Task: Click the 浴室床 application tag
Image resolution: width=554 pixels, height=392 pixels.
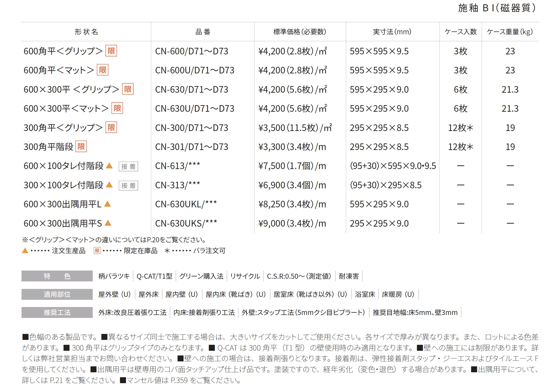Action: click(x=365, y=295)
